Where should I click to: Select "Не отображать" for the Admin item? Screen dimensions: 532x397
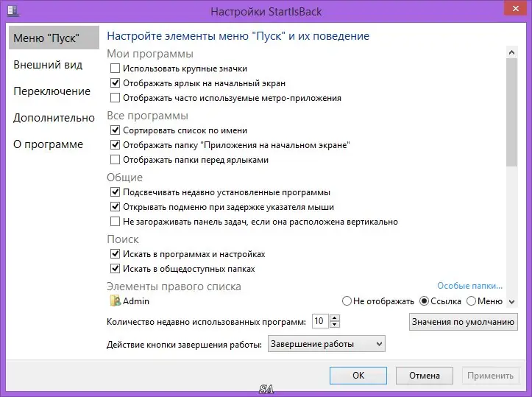pos(347,301)
